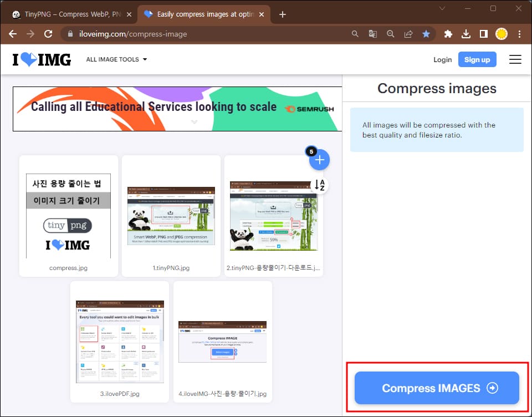Click the best quality info message
Viewport: 532px width, 417px height.
coord(437,130)
